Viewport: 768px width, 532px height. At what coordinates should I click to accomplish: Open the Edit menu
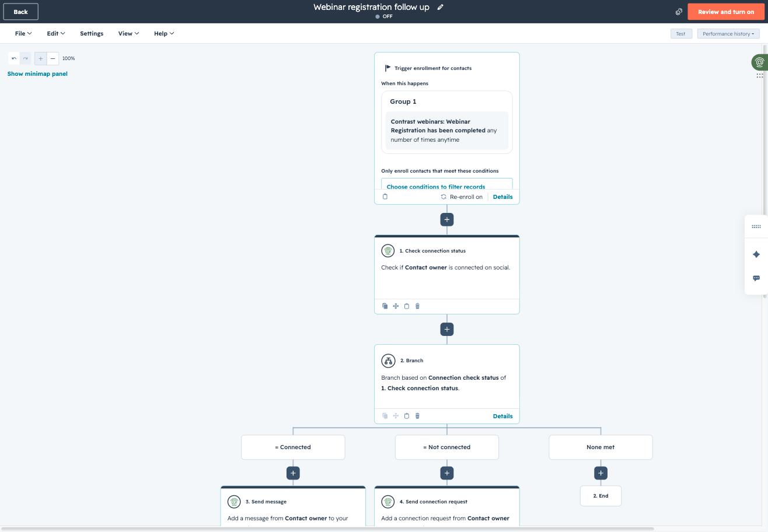point(56,33)
